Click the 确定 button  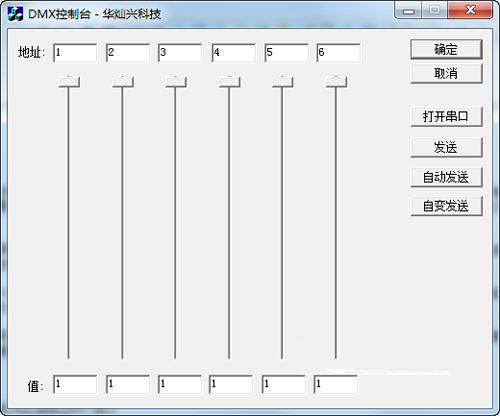pos(446,49)
